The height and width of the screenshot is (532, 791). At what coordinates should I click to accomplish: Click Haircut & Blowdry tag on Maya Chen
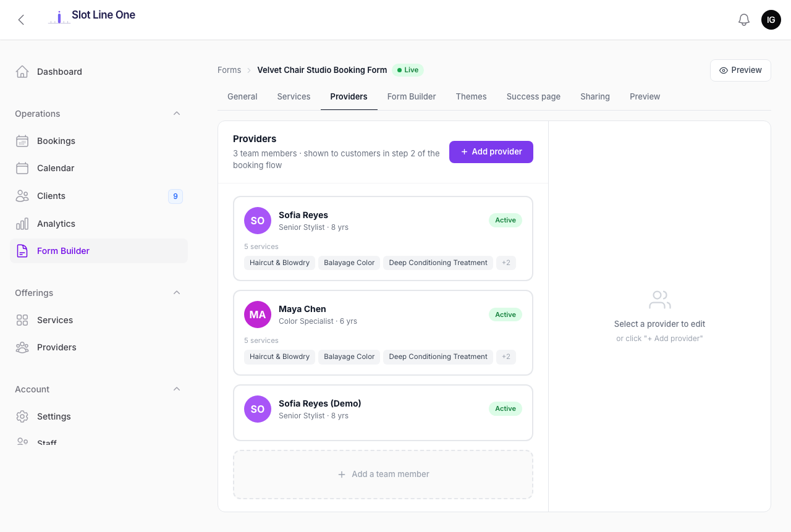[279, 357]
